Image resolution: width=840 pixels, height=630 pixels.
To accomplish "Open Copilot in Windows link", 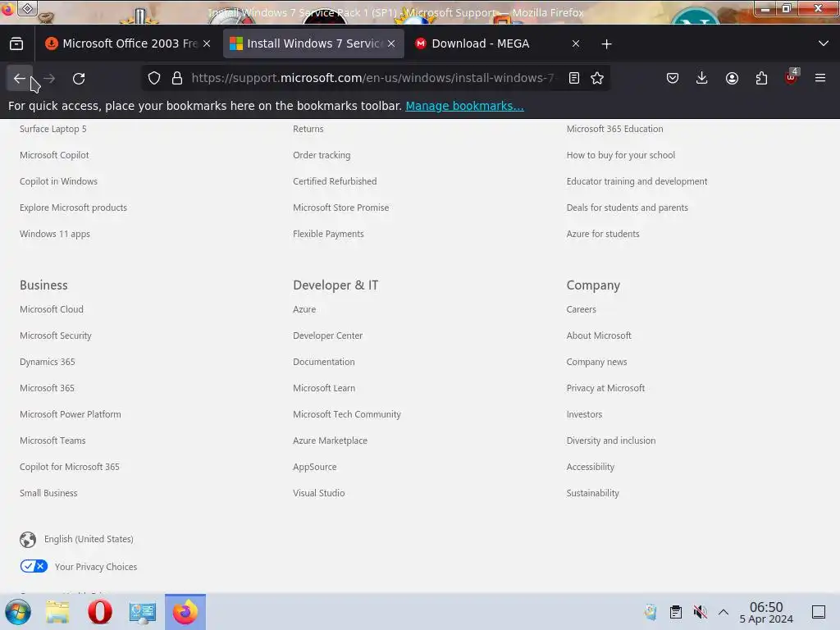I will (58, 181).
